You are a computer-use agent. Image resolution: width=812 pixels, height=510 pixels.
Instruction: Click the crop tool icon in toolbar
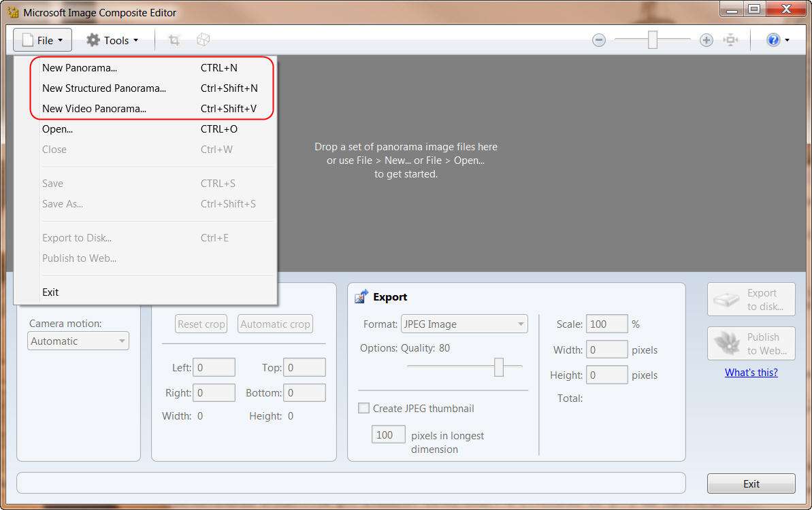click(174, 41)
